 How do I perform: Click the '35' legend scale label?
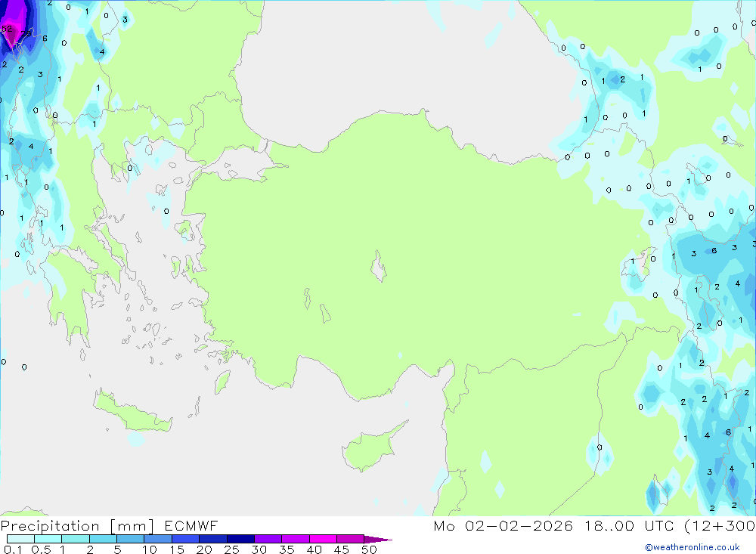287,549
